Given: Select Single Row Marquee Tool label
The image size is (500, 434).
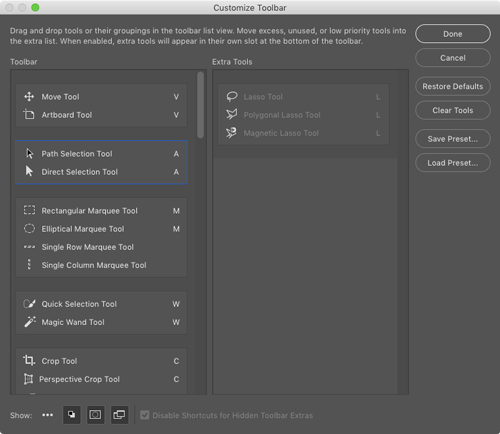Looking at the screenshot, I should click(87, 247).
